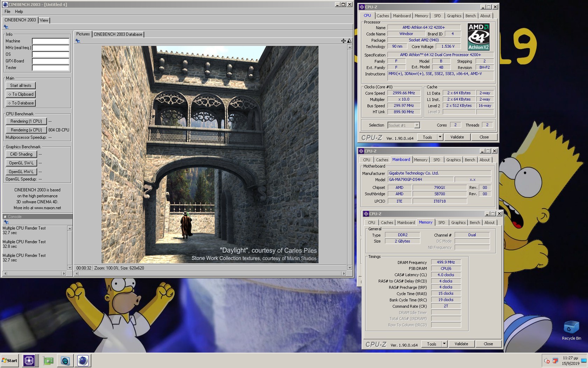The width and height of the screenshot is (588, 368).
Task: Click the red shield tray icon
Action: (555, 361)
